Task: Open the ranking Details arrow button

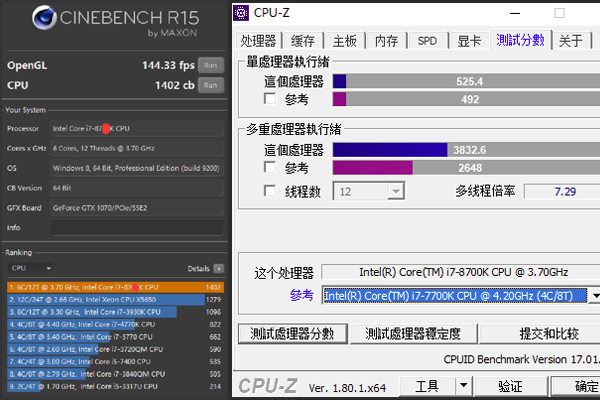Action: coord(218,269)
